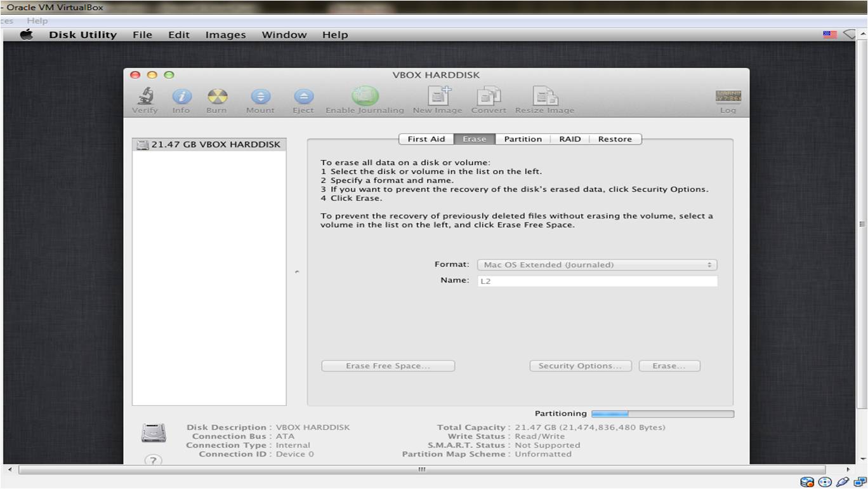868x489 pixels.
Task: Click the Partition Map Scheme Unformatted value
Action: (543, 454)
